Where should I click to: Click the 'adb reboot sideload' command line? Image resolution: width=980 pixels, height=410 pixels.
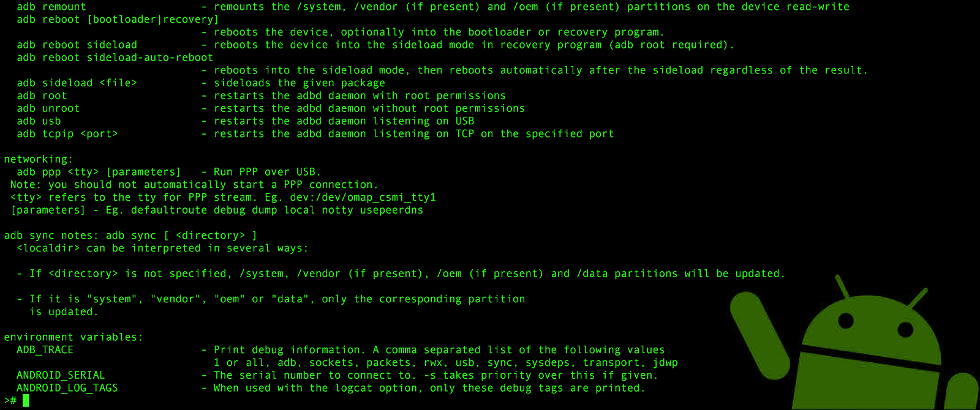pyautogui.click(x=77, y=45)
